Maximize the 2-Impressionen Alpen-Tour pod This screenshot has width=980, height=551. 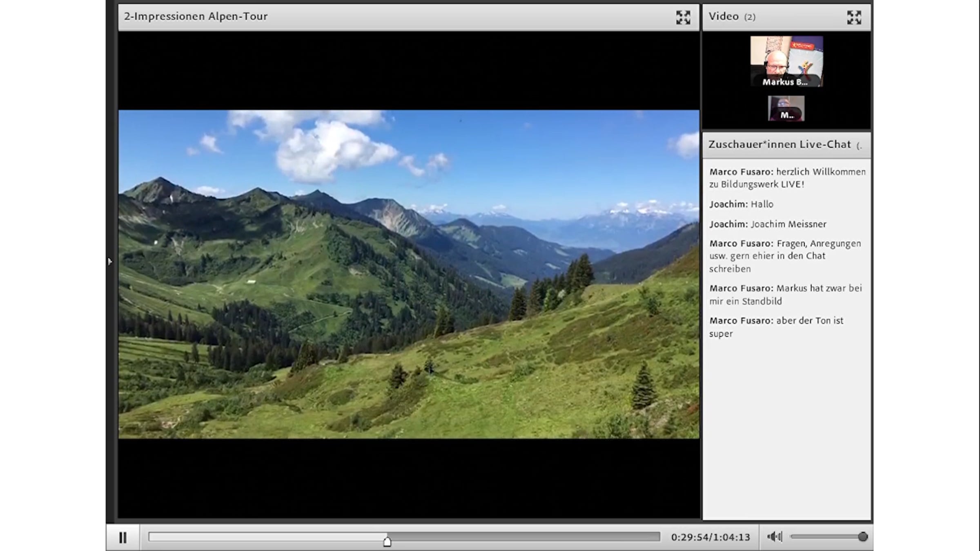pos(683,17)
